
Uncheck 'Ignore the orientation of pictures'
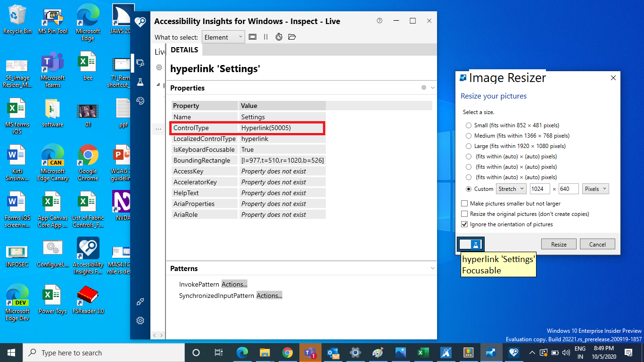point(464,224)
